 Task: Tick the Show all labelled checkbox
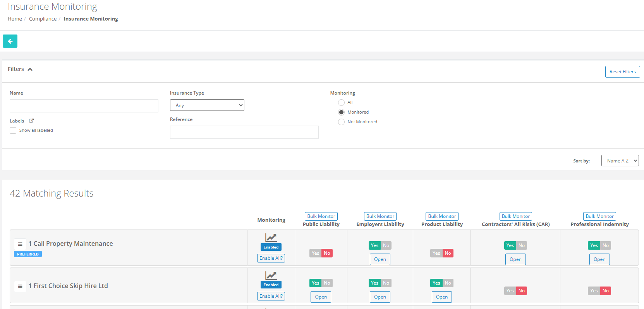13,131
